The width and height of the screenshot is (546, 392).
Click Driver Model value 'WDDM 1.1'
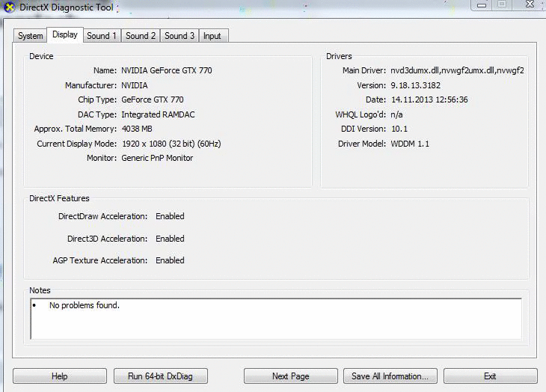click(x=410, y=144)
